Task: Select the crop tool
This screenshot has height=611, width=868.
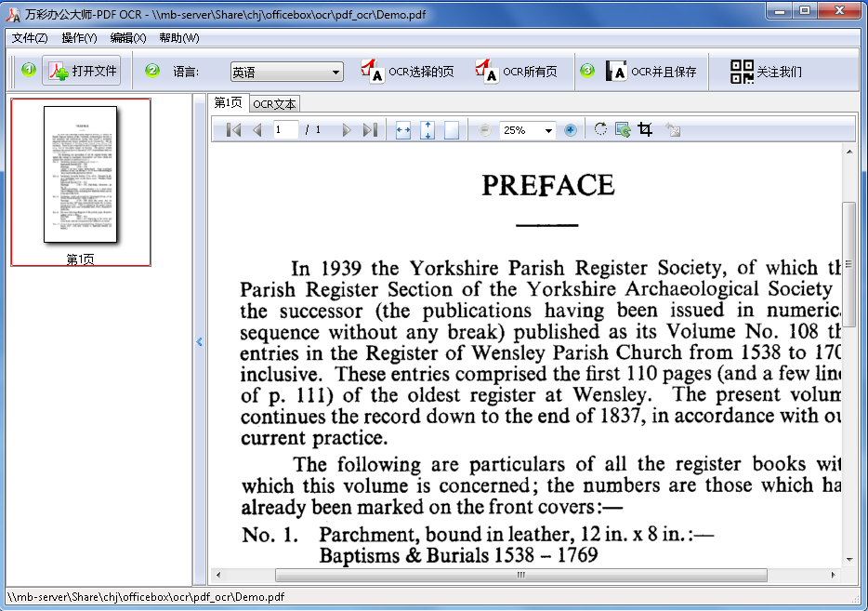Action: pyautogui.click(x=645, y=130)
